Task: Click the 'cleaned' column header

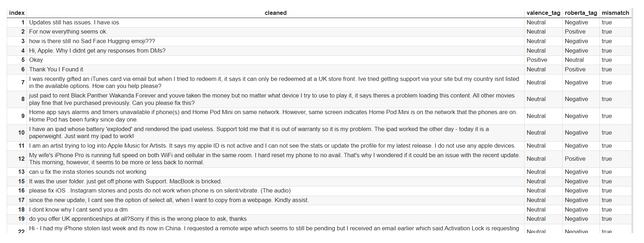Action: point(275,13)
